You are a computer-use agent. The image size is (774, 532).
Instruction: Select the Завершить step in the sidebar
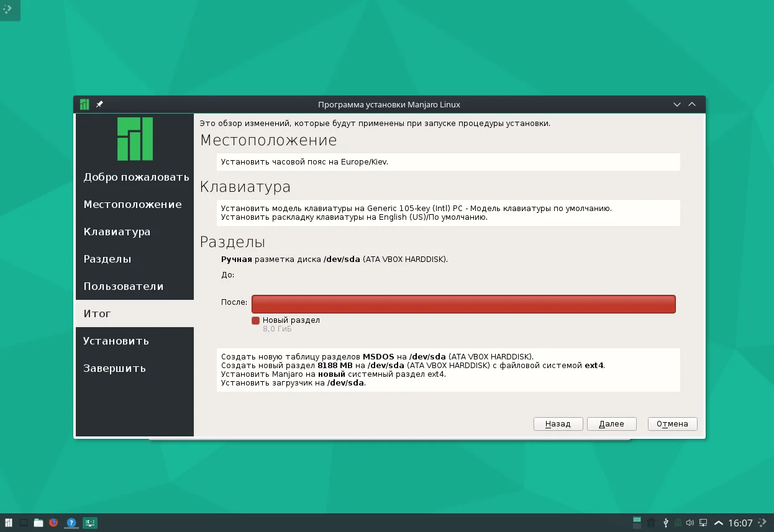135,368
